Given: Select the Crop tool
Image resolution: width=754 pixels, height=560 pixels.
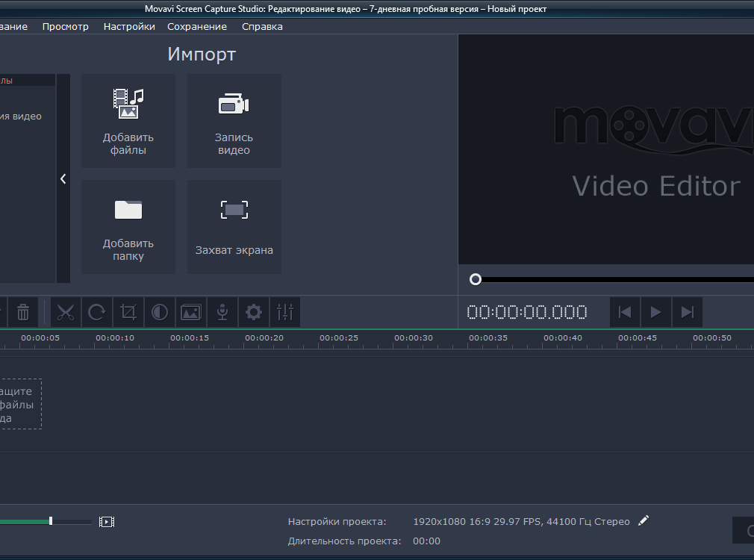Looking at the screenshot, I should click(x=128, y=312).
